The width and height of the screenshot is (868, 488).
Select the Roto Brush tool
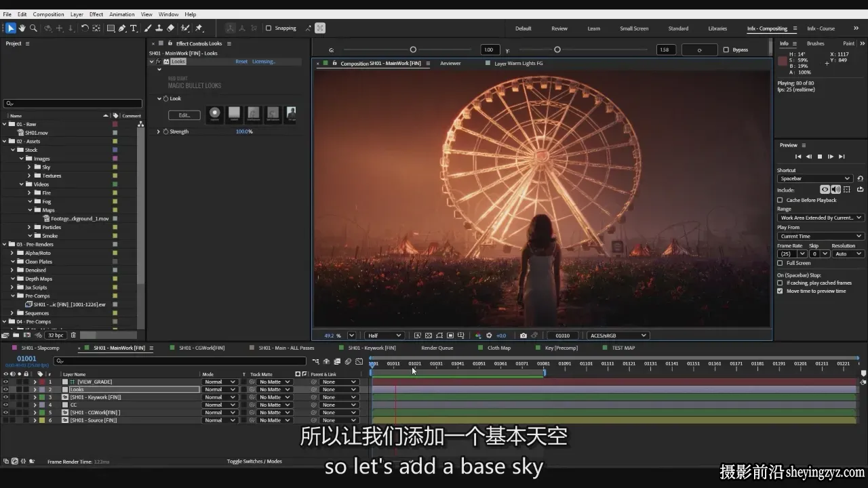(184, 28)
